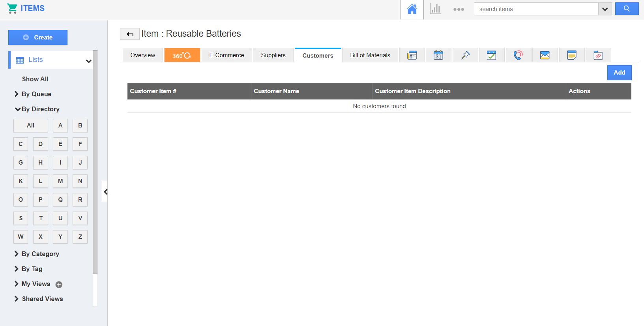Open the more options three-dots icon
Screen dimensions: 644x326
coord(459,9)
